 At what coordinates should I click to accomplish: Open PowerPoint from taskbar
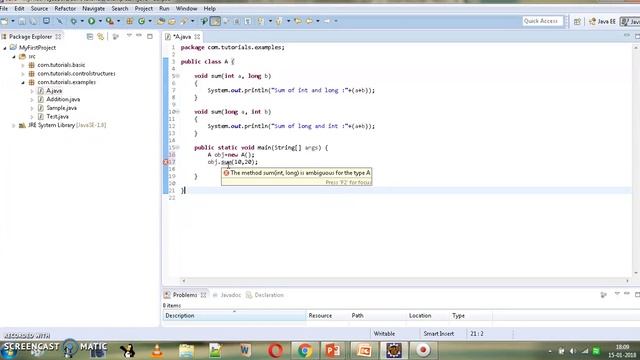pyautogui.click(x=333, y=350)
